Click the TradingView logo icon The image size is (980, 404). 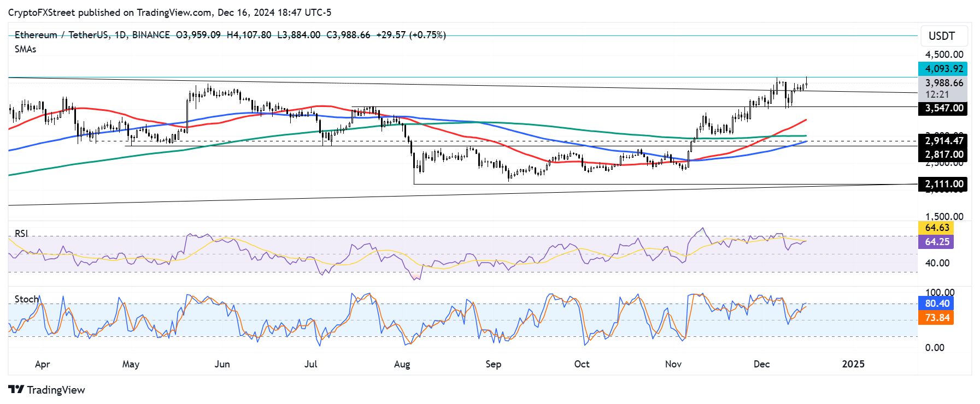pyautogui.click(x=16, y=390)
